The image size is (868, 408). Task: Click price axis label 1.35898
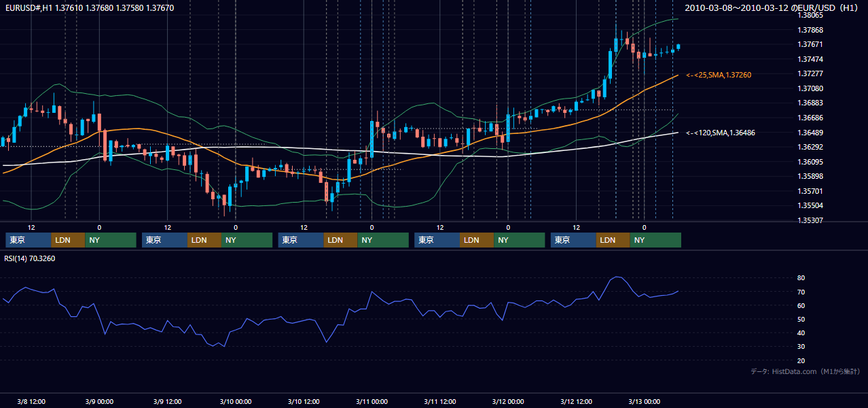[x=810, y=176]
